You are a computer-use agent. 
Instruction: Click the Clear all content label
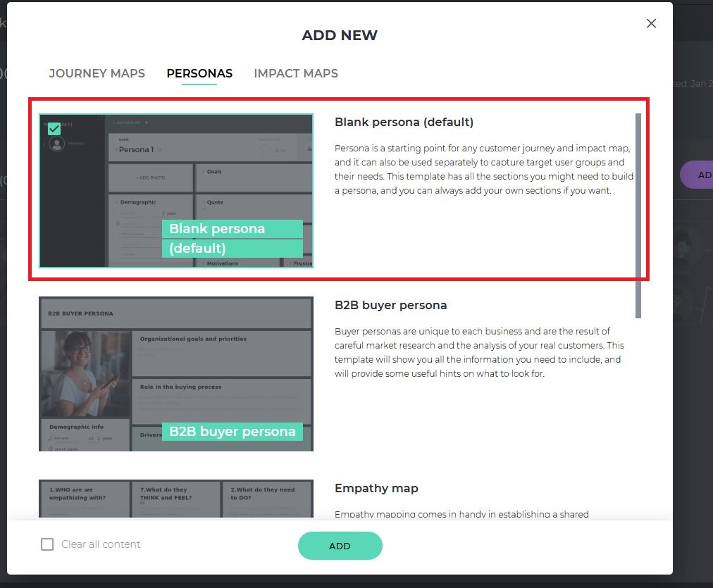101,544
